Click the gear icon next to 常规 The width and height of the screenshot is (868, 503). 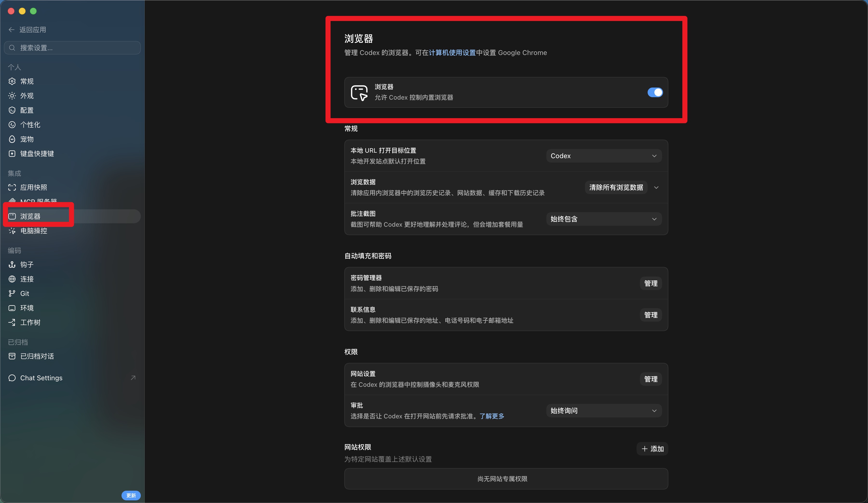(12, 81)
